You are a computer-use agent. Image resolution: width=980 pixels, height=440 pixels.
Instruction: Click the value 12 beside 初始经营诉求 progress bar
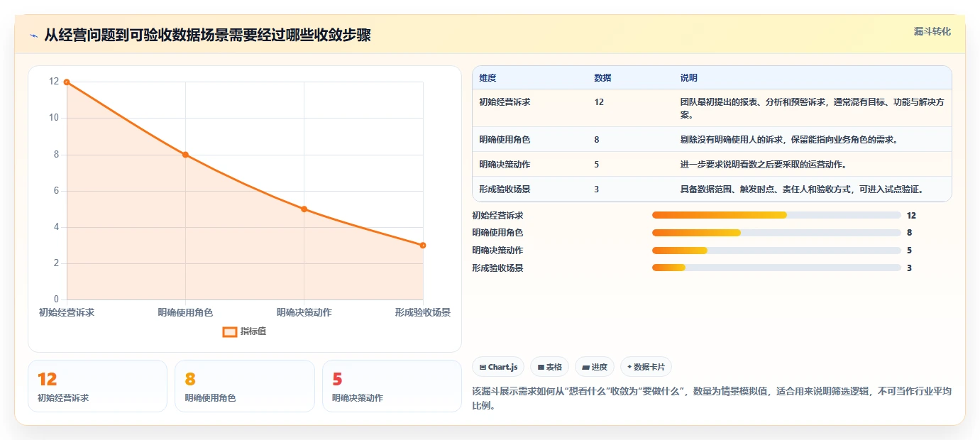pos(911,215)
